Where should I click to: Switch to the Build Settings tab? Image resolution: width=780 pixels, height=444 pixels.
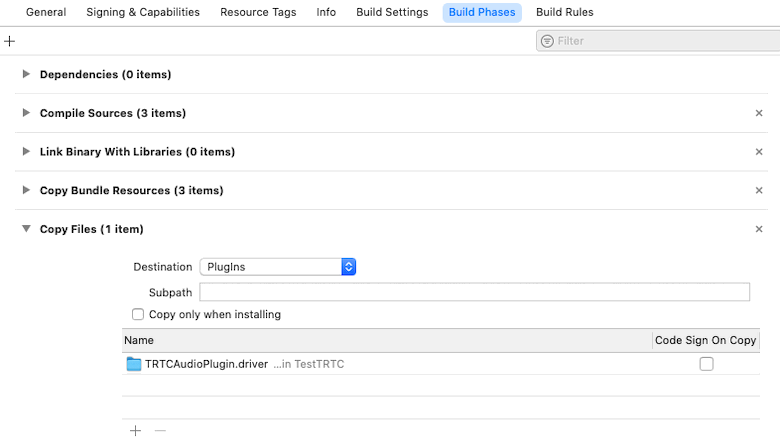[x=392, y=12]
